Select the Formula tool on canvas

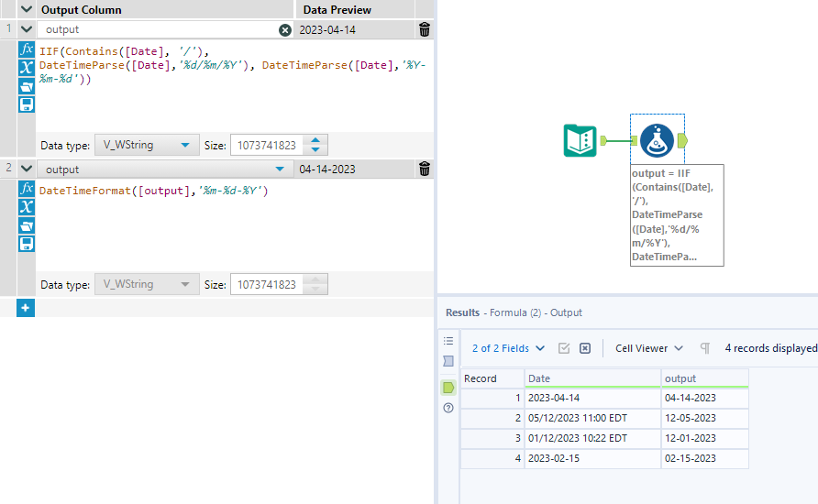click(x=657, y=140)
